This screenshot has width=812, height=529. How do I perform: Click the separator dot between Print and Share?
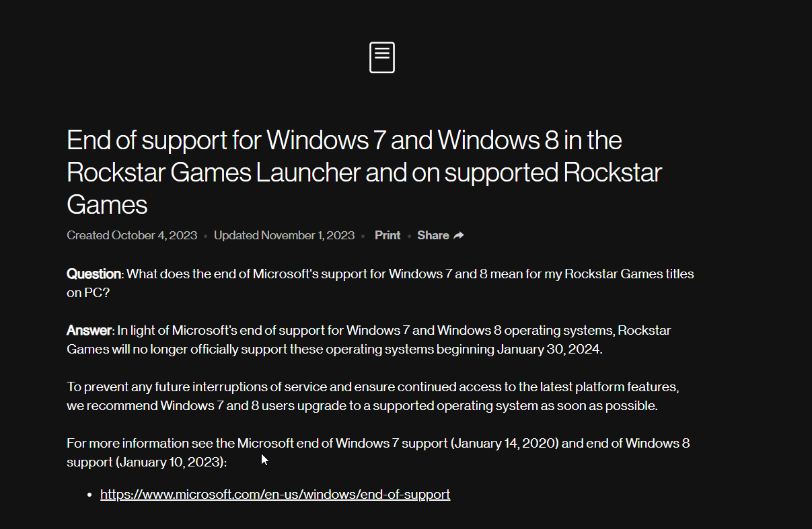click(409, 236)
